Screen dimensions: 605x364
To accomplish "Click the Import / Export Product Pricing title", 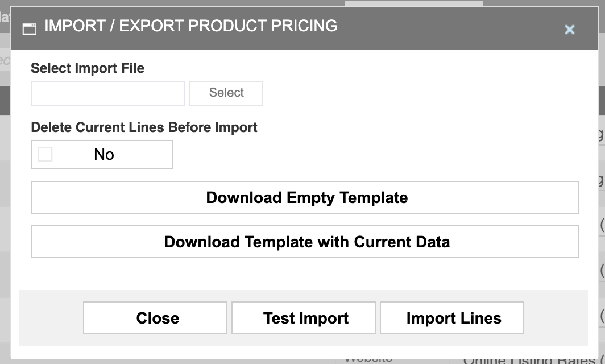I will coord(190,26).
